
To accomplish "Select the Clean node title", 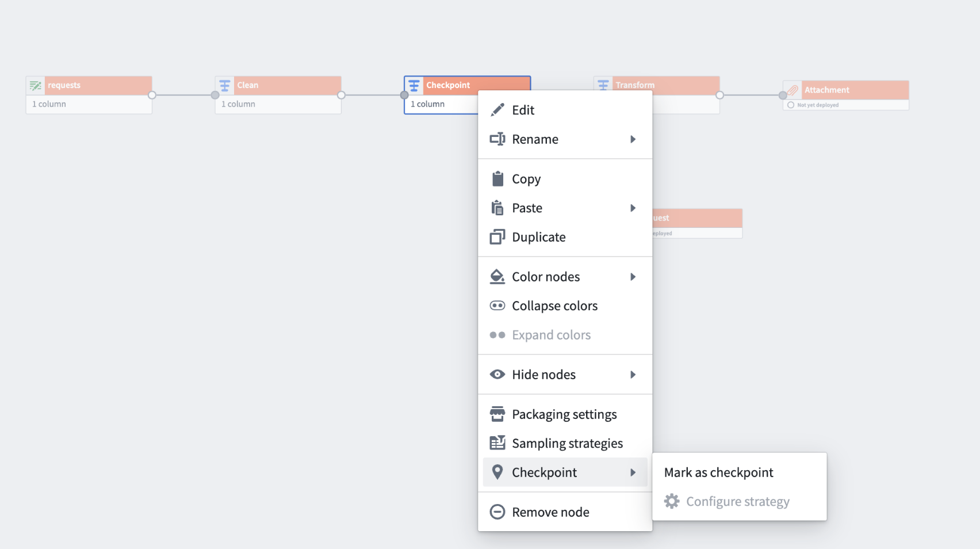I will click(x=248, y=85).
